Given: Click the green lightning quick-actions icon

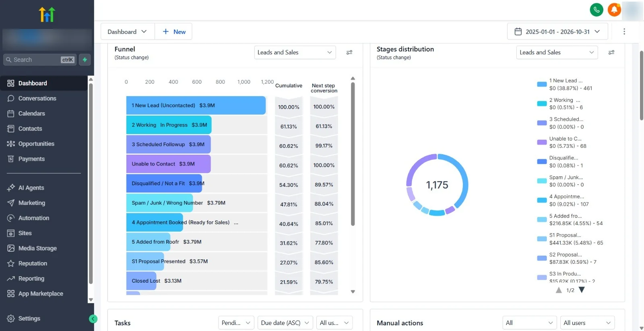Looking at the screenshot, I should pyautogui.click(x=85, y=60).
